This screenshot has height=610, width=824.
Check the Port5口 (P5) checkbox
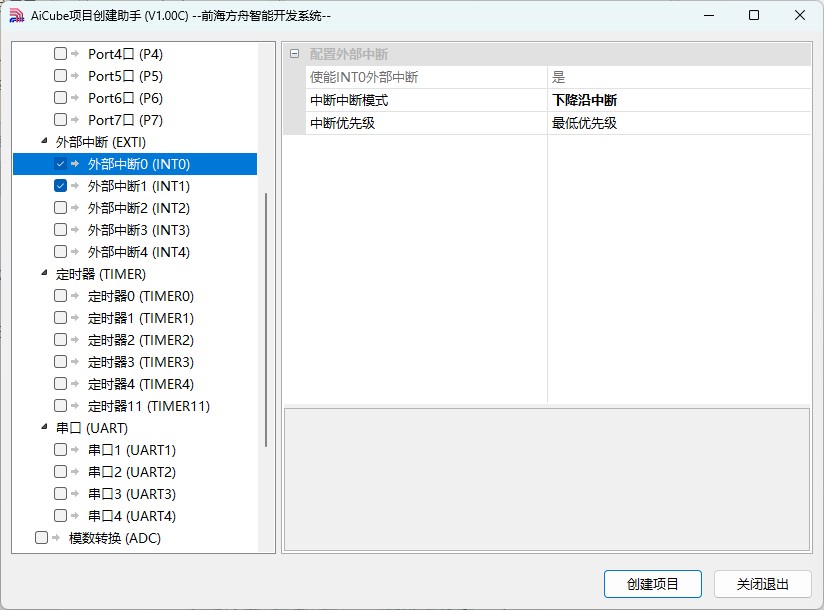[x=60, y=76]
